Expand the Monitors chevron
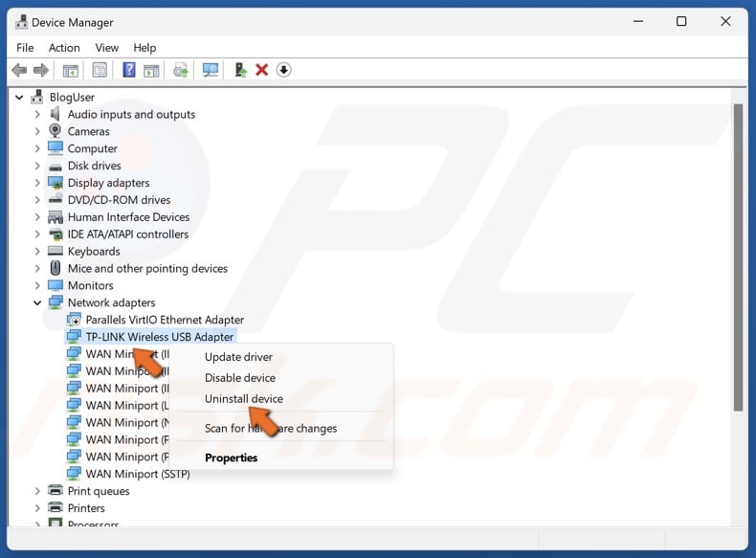 coord(37,285)
